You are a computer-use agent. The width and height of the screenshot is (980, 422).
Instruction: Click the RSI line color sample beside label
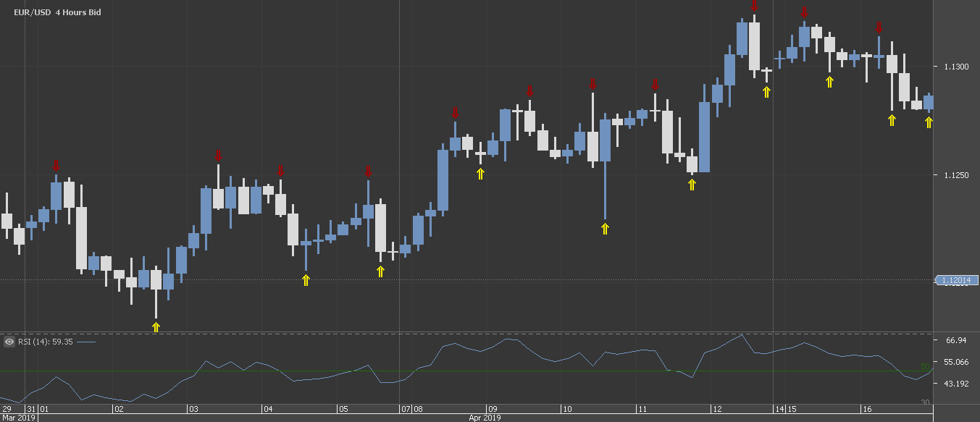coord(85,342)
